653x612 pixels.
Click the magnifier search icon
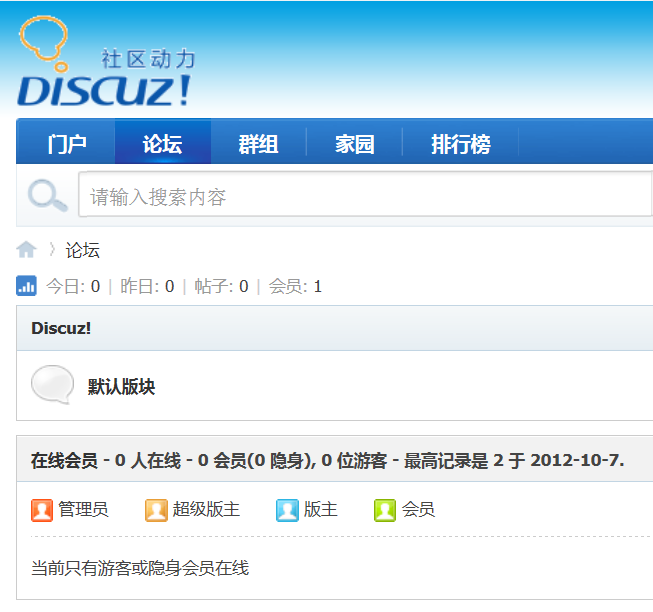(x=47, y=195)
